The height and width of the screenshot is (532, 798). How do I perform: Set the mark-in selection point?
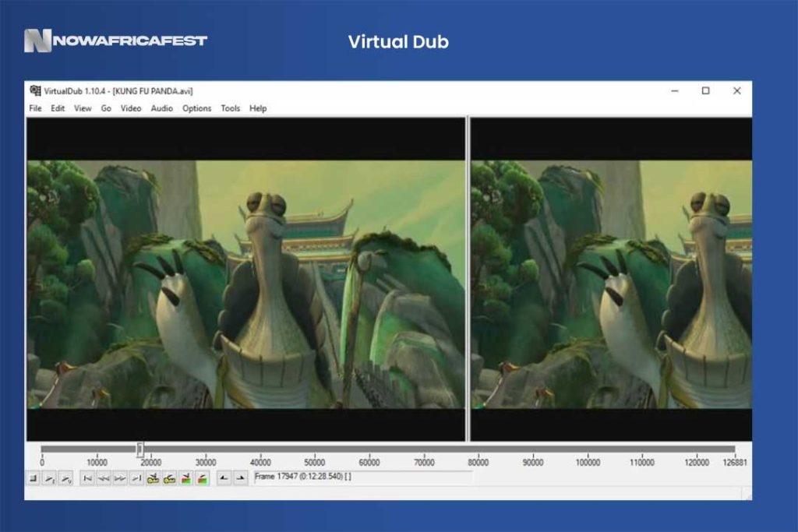click(224, 478)
